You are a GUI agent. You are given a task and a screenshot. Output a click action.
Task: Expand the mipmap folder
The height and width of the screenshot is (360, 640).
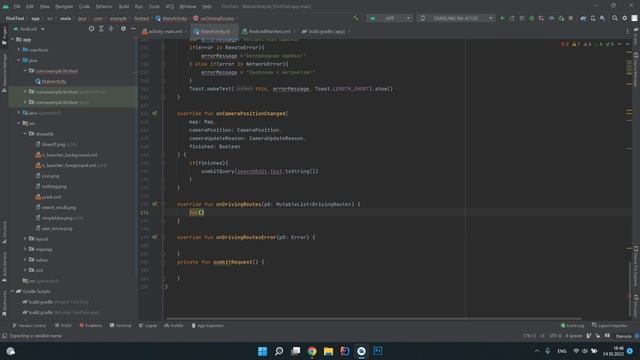(25, 249)
